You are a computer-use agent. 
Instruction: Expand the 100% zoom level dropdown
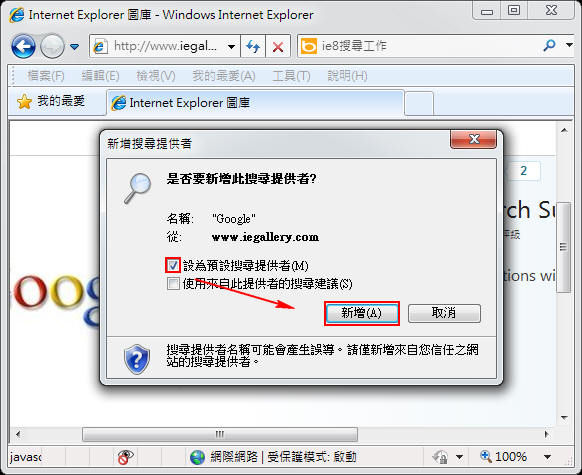[547, 456]
